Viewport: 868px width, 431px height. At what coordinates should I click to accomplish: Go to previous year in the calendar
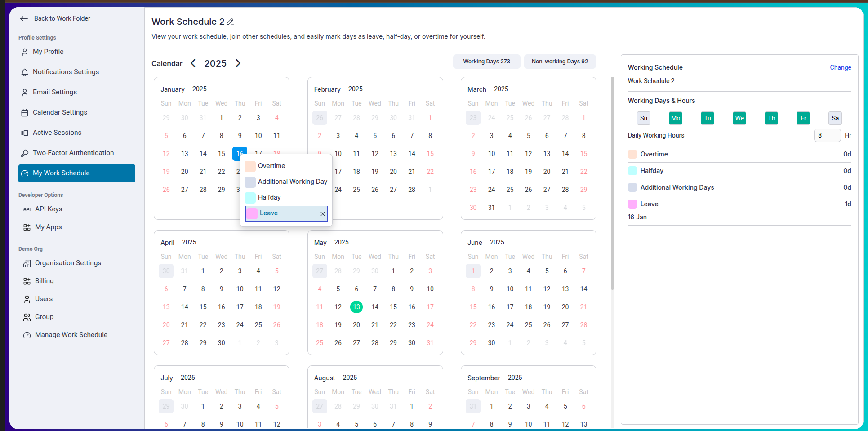(193, 63)
